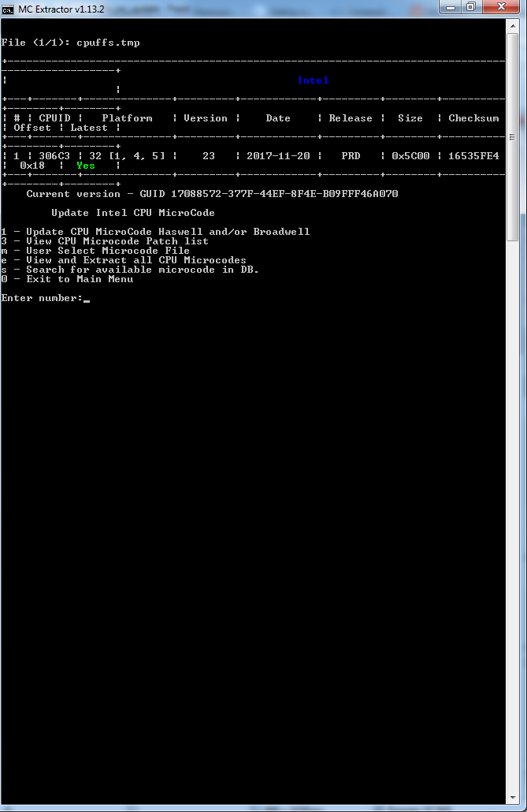Click the scrollbar up arrow
Screen dimensions: 527x812
tap(513, 25)
